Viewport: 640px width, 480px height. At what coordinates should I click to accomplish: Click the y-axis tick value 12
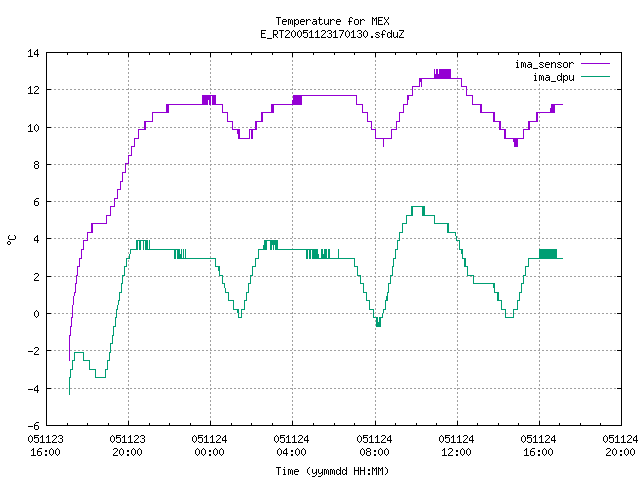33,90
